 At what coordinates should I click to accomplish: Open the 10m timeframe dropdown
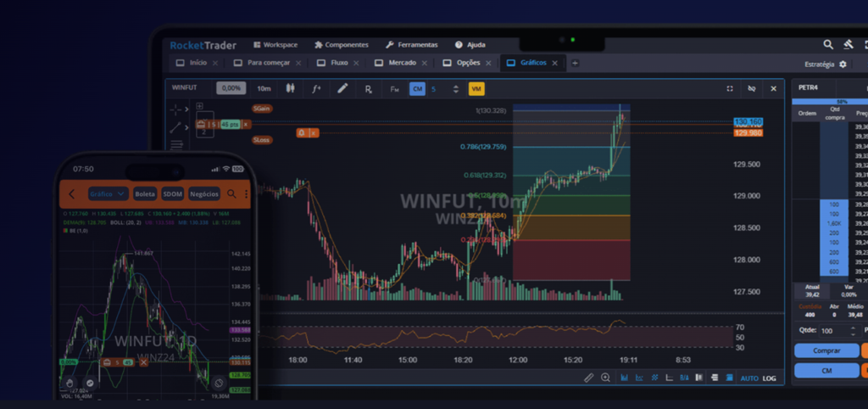(264, 88)
